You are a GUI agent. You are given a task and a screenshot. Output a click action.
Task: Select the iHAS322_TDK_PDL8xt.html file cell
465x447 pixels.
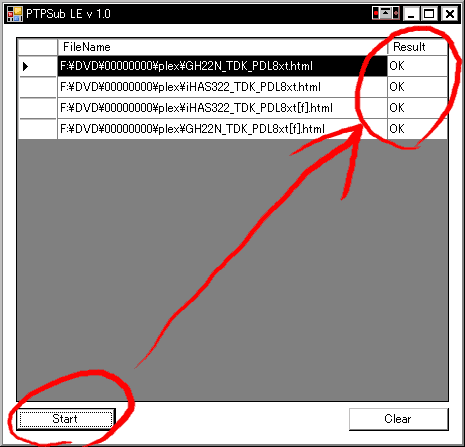tap(223, 87)
